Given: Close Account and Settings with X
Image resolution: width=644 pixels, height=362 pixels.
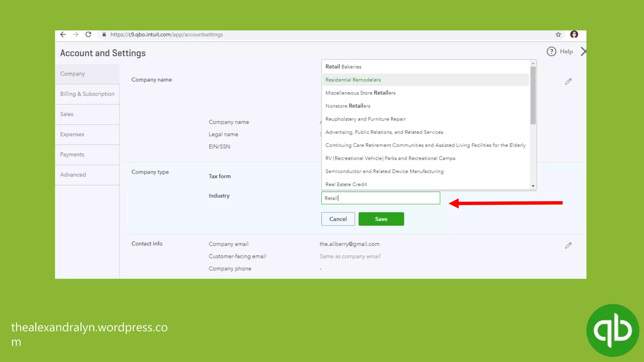Looking at the screenshot, I should click(583, 52).
